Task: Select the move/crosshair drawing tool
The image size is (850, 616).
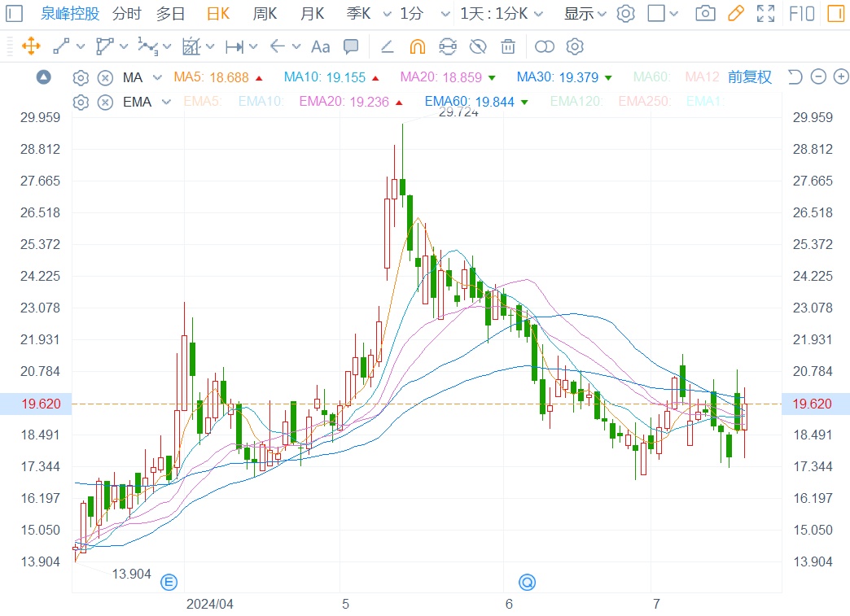Action: click(x=31, y=46)
